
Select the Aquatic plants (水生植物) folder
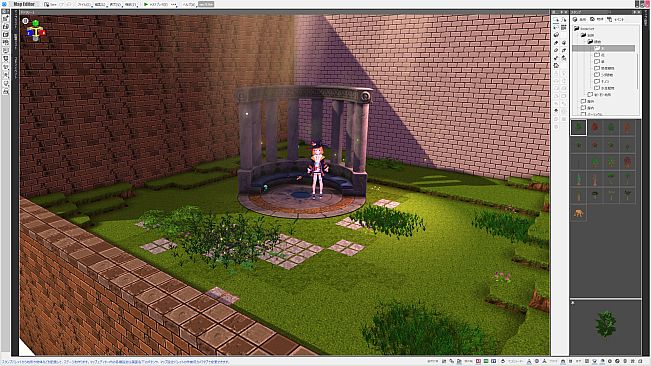click(x=604, y=88)
